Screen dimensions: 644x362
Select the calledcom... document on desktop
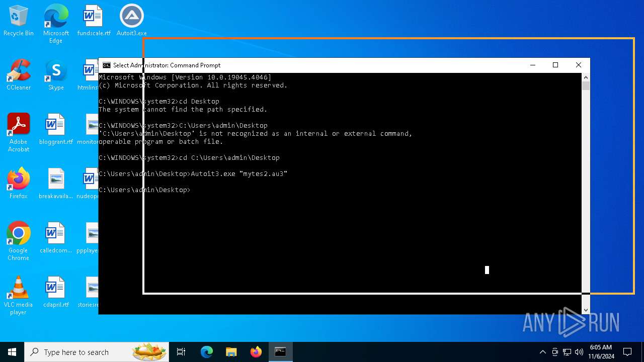(x=56, y=238)
